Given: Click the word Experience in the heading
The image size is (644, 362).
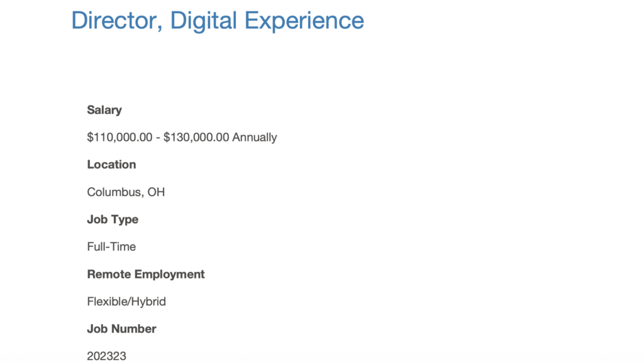Looking at the screenshot, I should (304, 20).
